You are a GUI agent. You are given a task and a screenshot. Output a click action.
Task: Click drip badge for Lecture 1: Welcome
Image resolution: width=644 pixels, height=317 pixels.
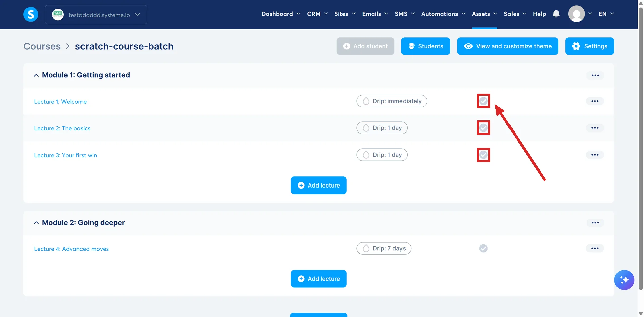pyautogui.click(x=391, y=101)
